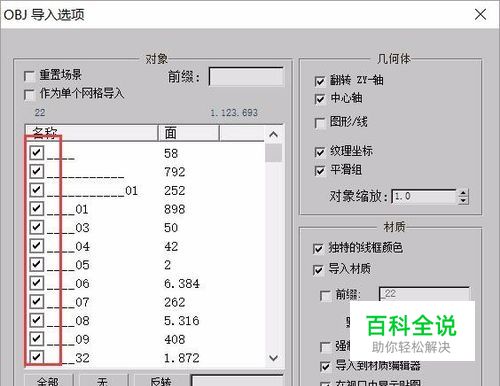Select face count 408 cell

coord(174,339)
